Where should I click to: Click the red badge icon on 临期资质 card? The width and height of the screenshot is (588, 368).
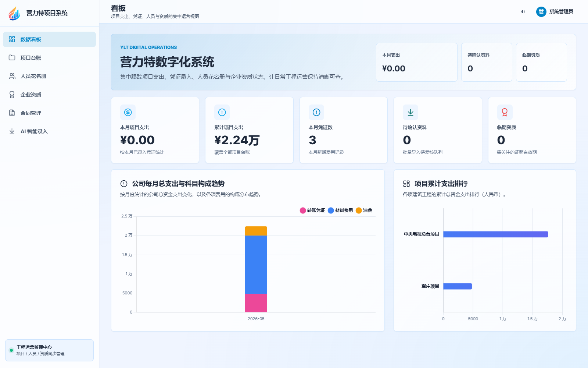point(505,112)
